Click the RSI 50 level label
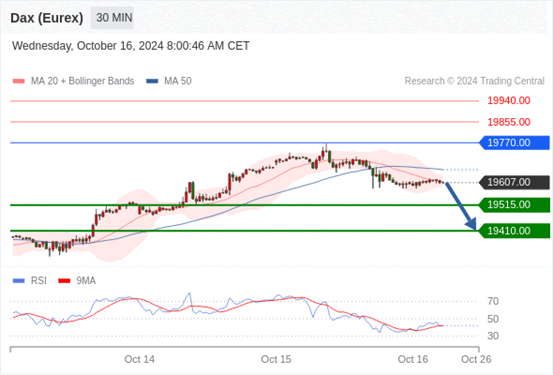 493,319
